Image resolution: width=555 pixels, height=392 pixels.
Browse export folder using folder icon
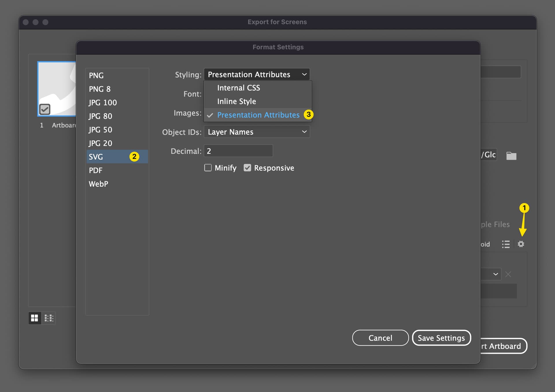(x=511, y=156)
